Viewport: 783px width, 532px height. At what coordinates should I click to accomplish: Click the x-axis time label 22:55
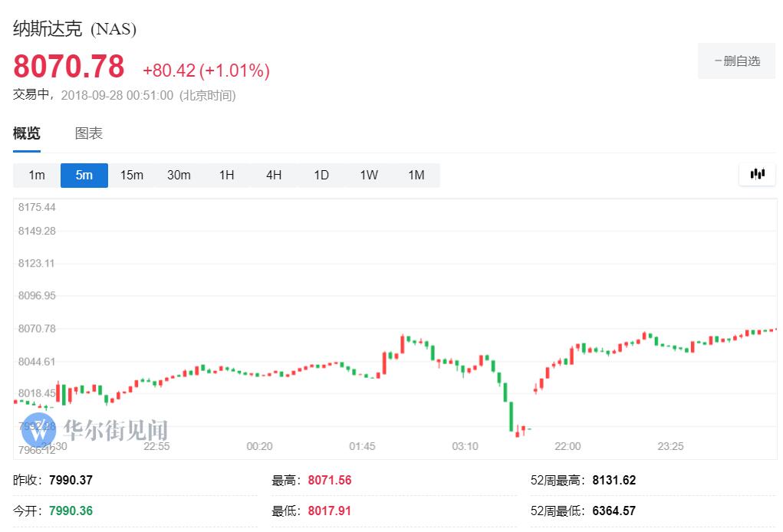pos(156,446)
